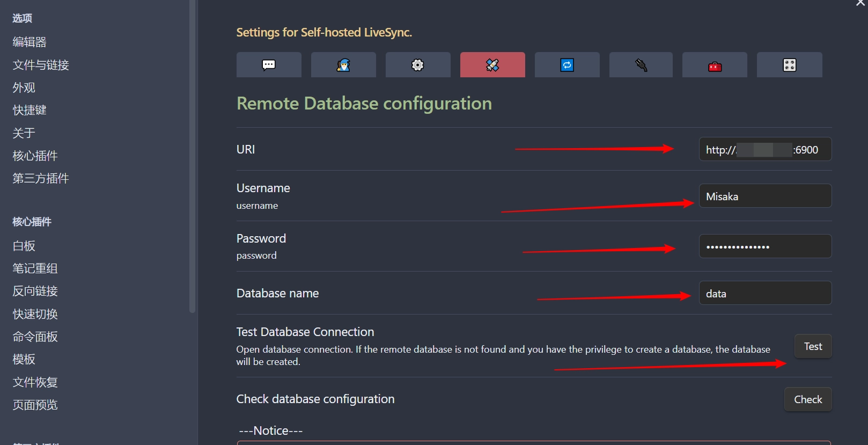Open the blue sync settings tab icon
This screenshot has height=445, width=868.
(567, 65)
